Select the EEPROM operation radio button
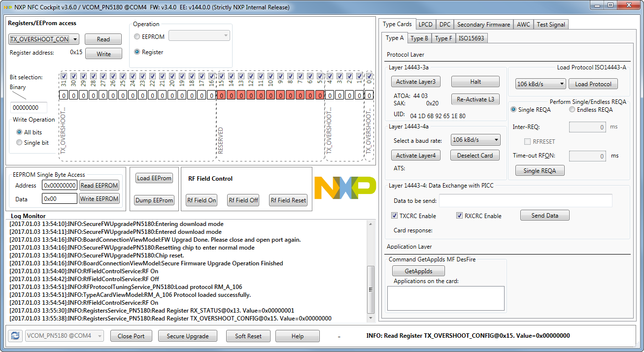Screen dimensions: 644x352 (137, 36)
